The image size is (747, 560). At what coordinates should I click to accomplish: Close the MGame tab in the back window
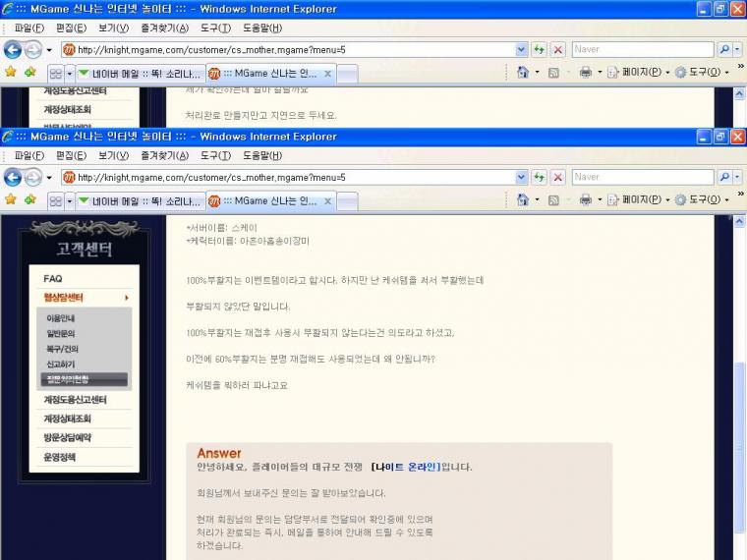(x=327, y=74)
